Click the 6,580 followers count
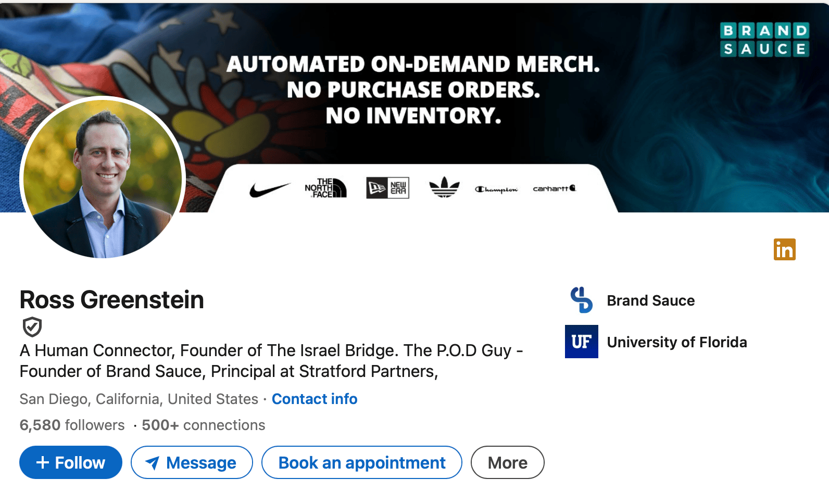This screenshot has height=504, width=829. 72,425
